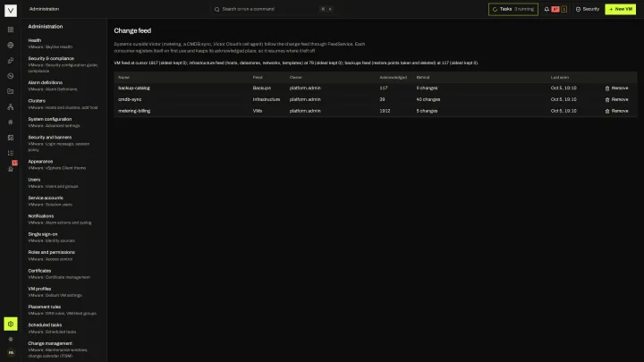Click platform.admin owner in cmdb-sync row
The height and width of the screenshot is (362, 644).
pyautogui.click(x=305, y=99)
